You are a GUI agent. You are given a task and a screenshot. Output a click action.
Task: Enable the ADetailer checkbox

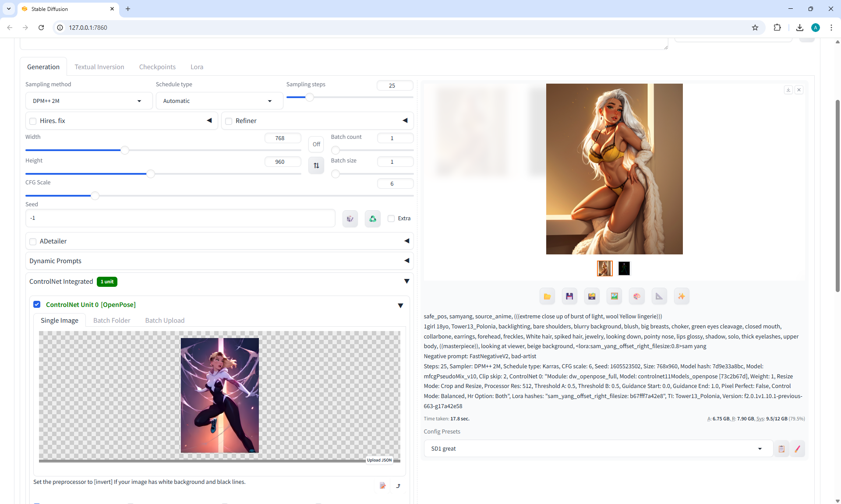click(33, 241)
